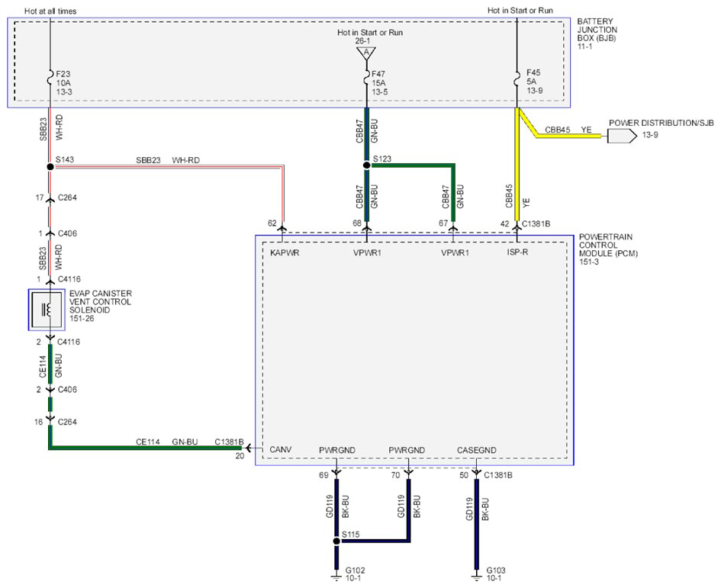The image size is (721, 588).
Task: Click page reference 151-26
Action: [82, 318]
